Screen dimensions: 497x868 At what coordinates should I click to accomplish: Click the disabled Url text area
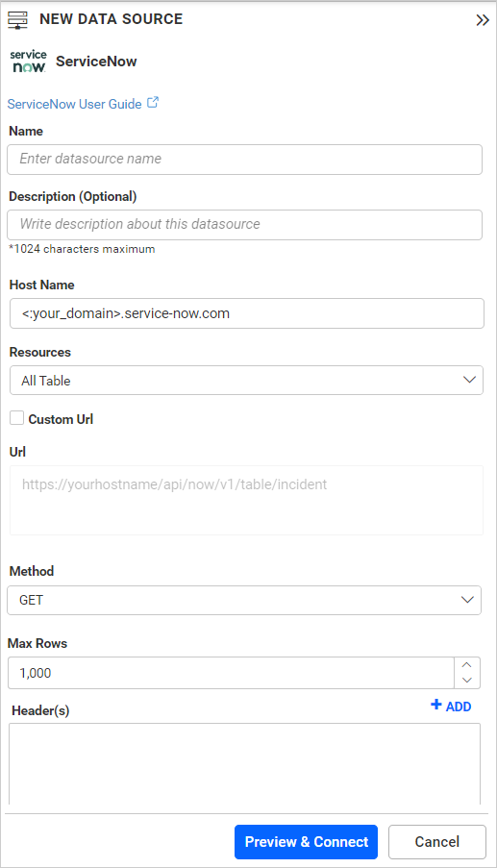[246, 500]
